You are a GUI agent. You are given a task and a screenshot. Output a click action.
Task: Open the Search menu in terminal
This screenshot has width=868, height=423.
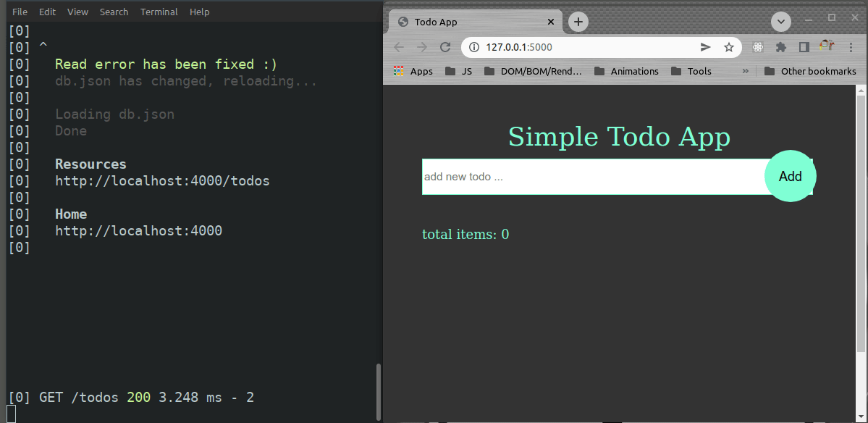114,12
